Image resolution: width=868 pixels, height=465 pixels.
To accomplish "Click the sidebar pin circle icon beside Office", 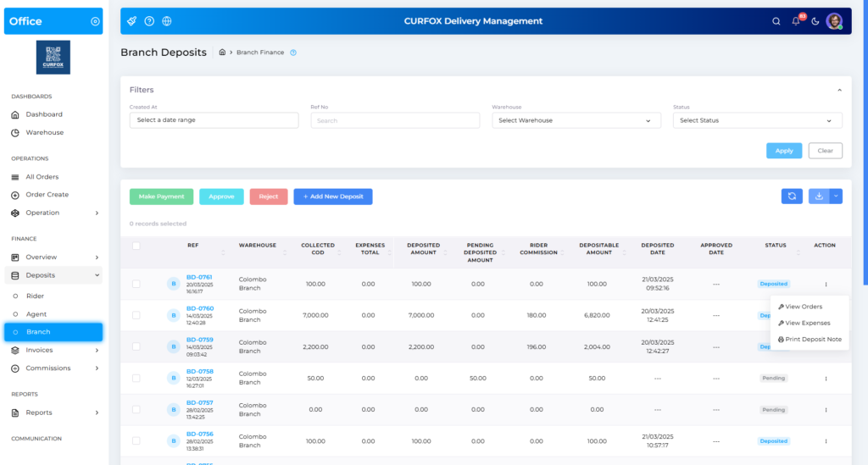I will click(x=95, y=21).
